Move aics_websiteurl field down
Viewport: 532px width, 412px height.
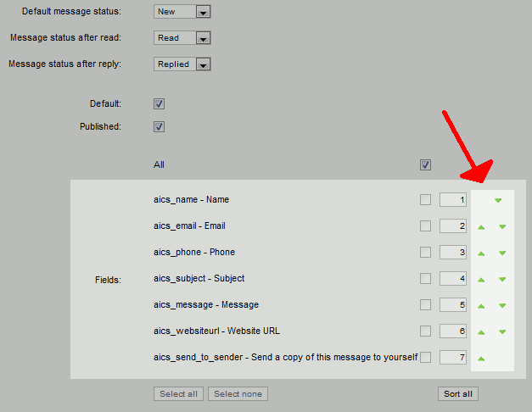coord(502,332)
